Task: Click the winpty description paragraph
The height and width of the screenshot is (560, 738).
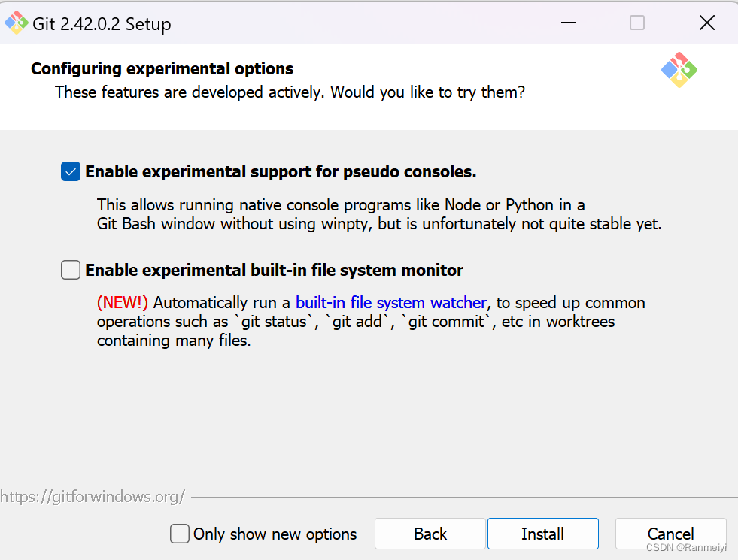Action: point(379,214)
